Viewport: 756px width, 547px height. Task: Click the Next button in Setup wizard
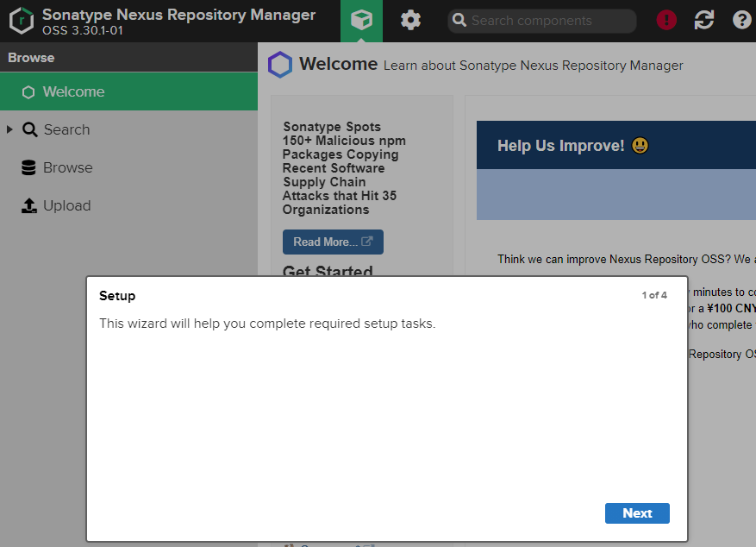click(x=637, y=512)
